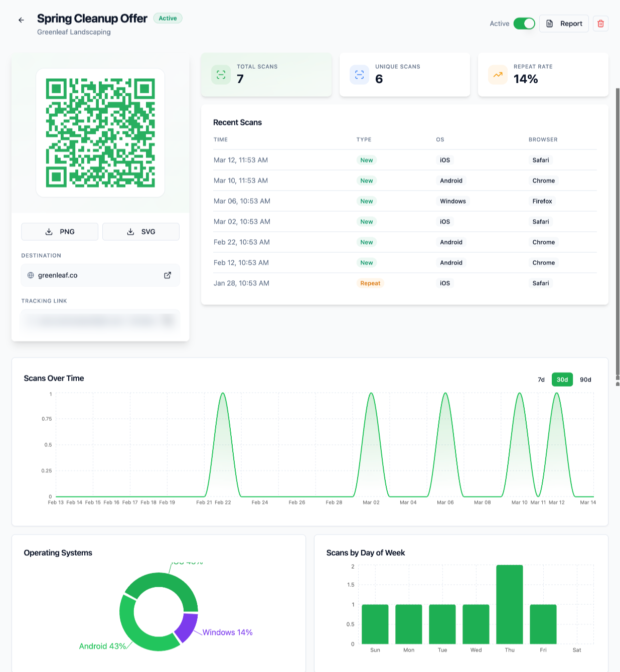Click the Mar 06 peak on scans chart
This screenshot has height=672, width=620.
pyautogui.click(x=445, y=393)
